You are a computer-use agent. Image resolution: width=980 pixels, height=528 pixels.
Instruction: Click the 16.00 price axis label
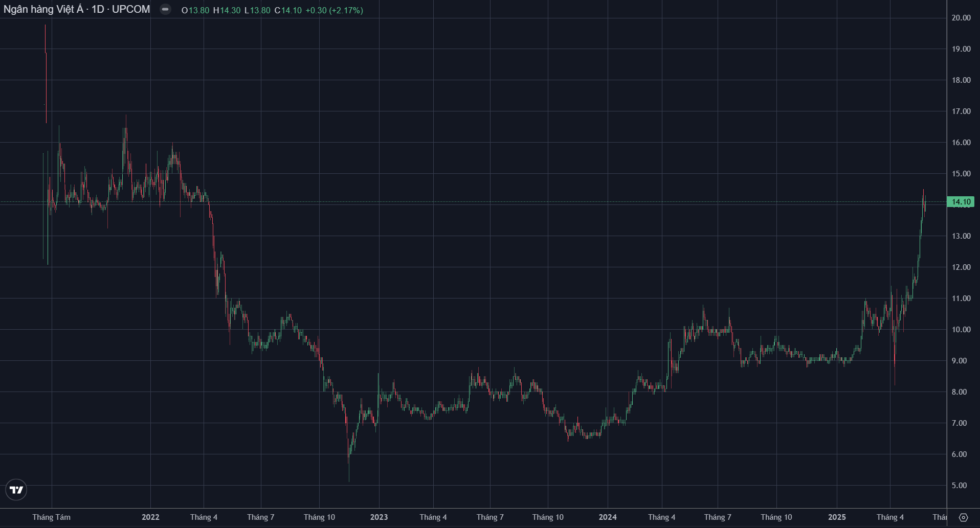point(961,143)
